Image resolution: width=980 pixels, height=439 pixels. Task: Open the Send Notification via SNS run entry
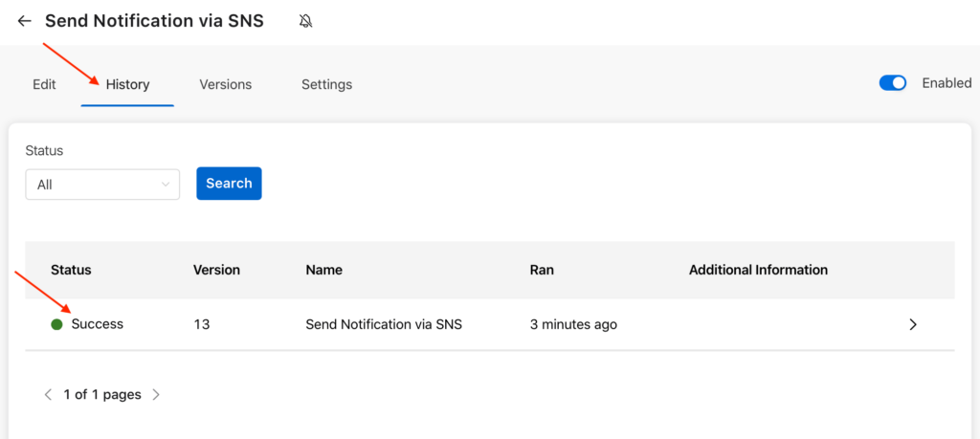383,324
